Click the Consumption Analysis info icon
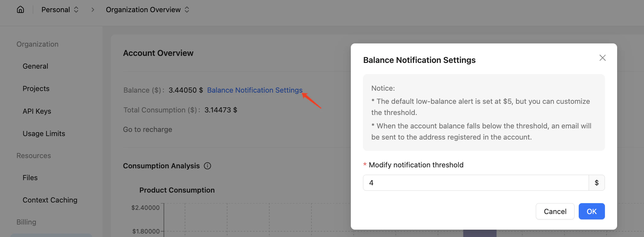Viewport: 644px width, 237px height. coord(207,166)
